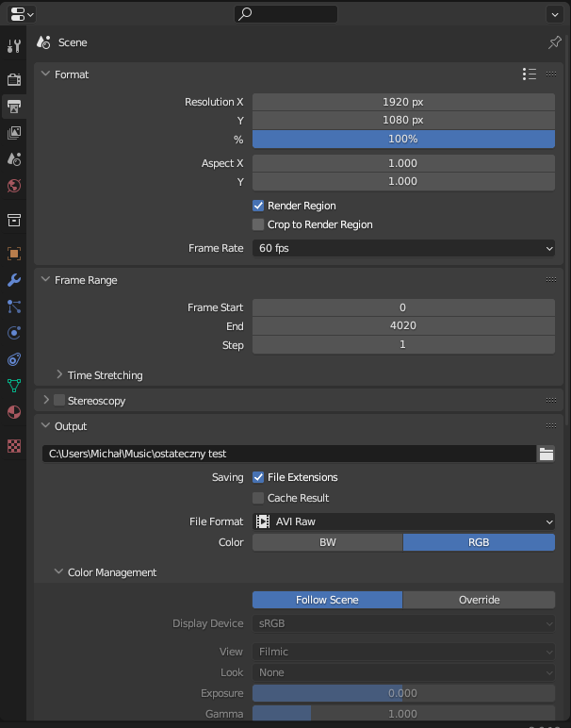Click the frame End 4020 field
571x728 pixels.
(x=403, y=326)
